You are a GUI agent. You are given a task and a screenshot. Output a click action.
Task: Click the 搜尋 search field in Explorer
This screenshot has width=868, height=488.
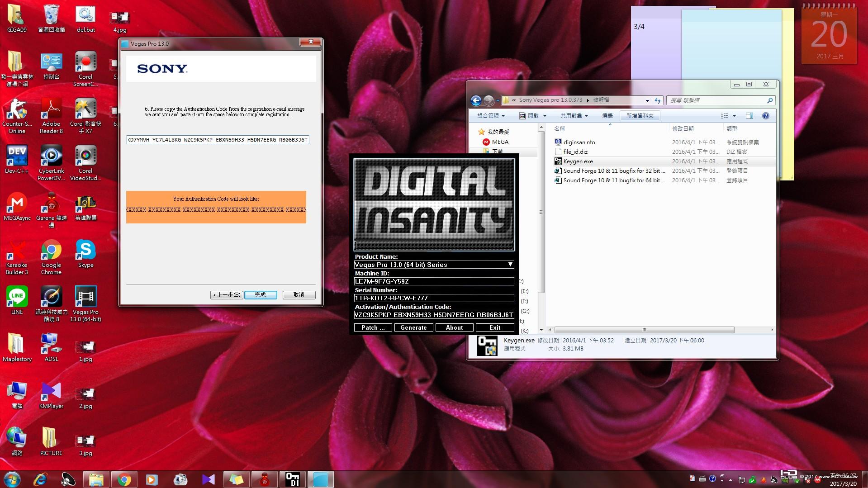[x=717, y=100]
